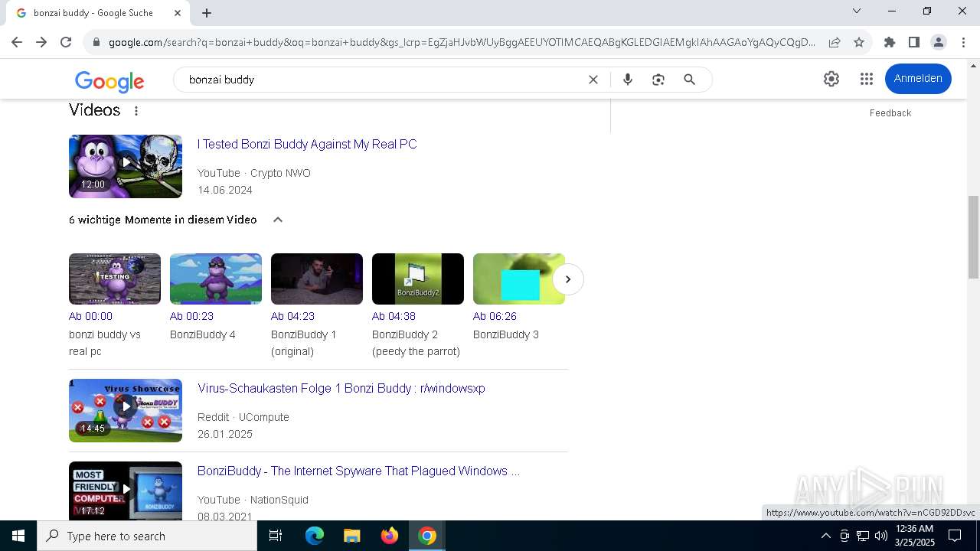
Task: Go back to the previous page
Action: pos(17,42)
